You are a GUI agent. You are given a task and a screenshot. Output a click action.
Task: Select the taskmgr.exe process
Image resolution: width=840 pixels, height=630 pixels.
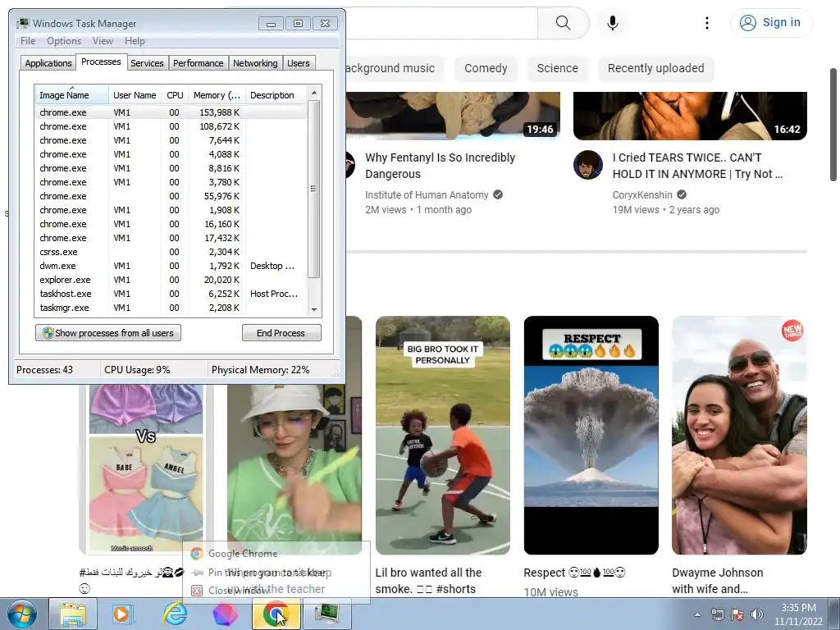point(171,308)
